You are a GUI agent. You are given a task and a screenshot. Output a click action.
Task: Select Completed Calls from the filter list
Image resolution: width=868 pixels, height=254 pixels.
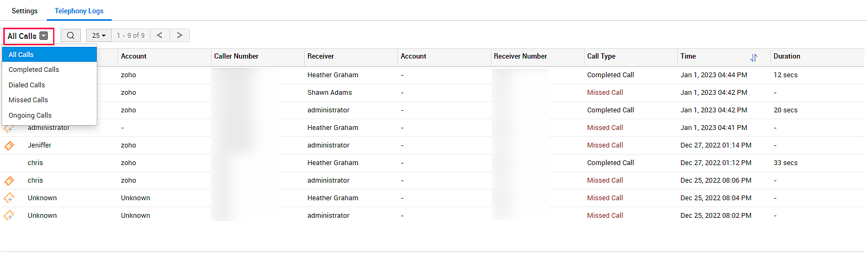coord(34,70)
